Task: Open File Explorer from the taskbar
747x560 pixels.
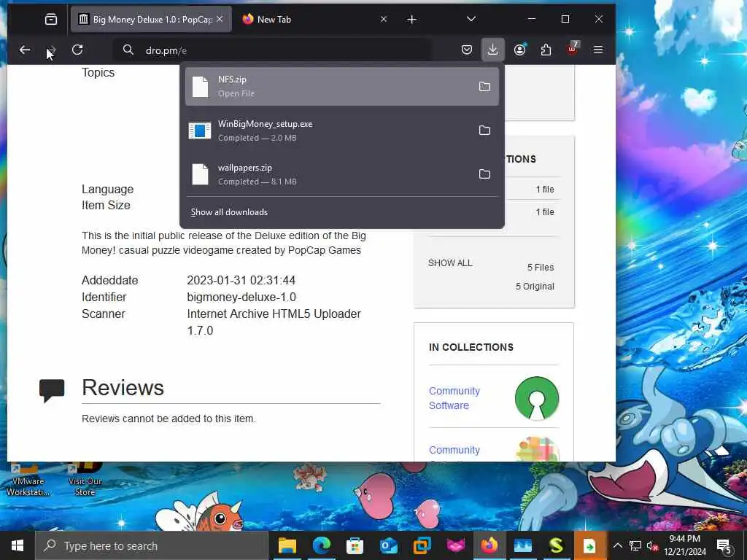Action: click(287, 545)
